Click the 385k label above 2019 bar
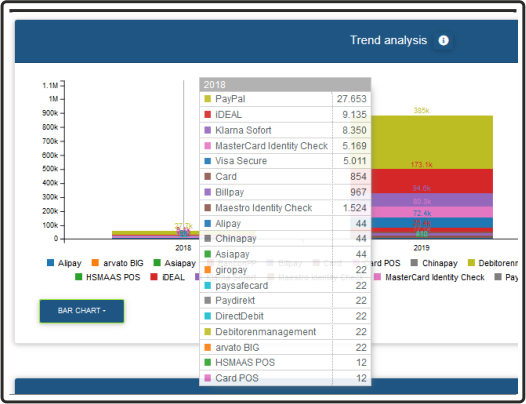 (421, 110)
